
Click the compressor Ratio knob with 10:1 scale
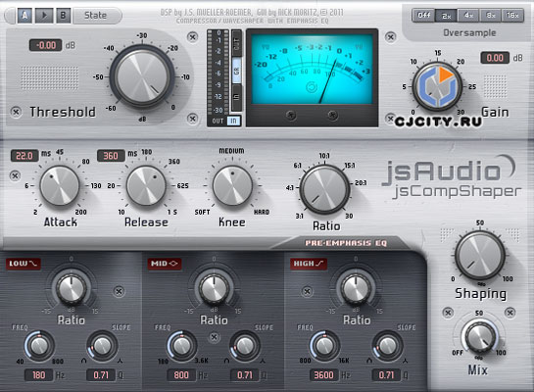pyautogui.click(x=324, y=190)
